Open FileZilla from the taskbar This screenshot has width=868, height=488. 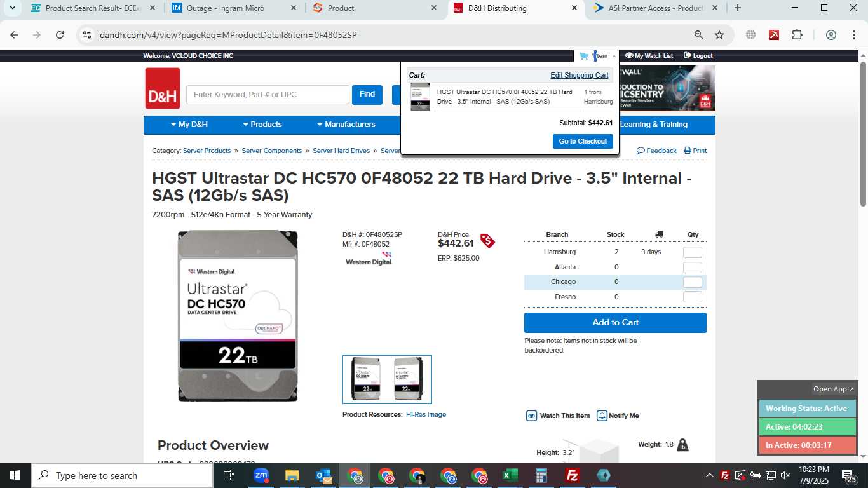(x=573, y=475)
